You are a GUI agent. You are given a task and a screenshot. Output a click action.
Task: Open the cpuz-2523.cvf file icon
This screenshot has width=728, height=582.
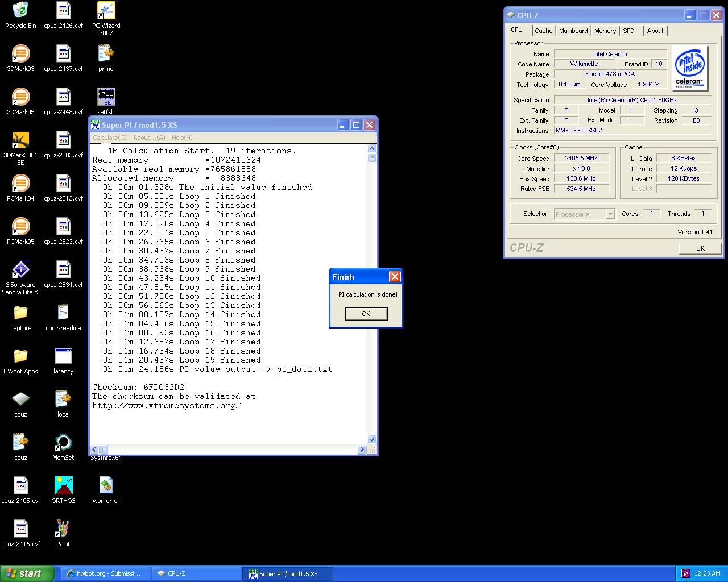(63, 231)
